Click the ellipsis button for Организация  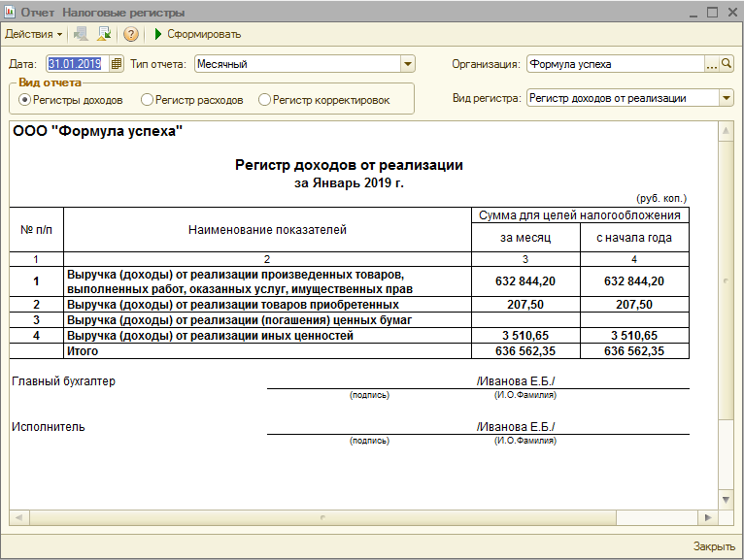point(712,64)
